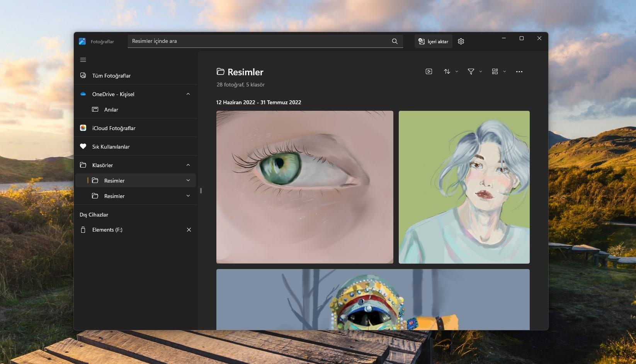Minimize the Fotoğraflar window
The width and height of the screenshot is (636, 364).
(504, 38)
